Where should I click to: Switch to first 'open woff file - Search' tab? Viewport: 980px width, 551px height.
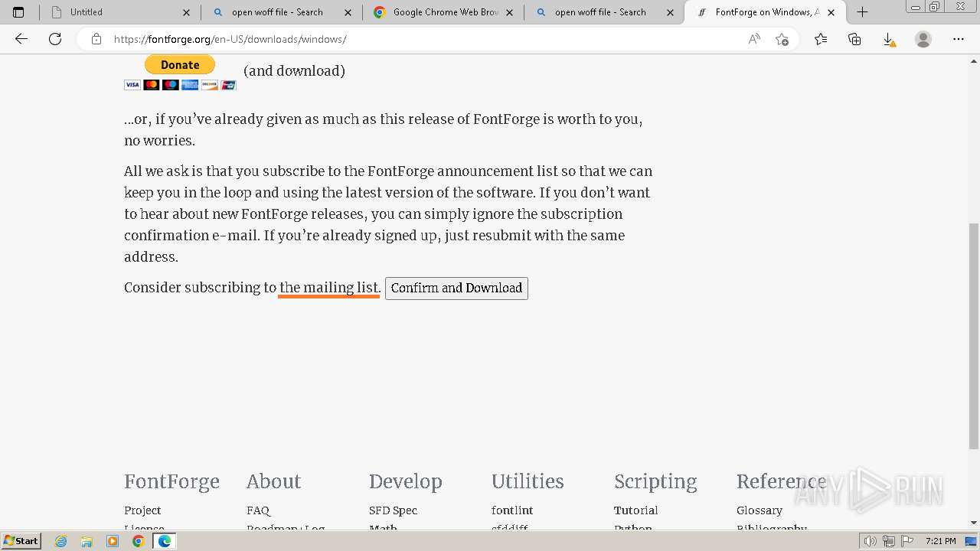click(x=282, y=12)
